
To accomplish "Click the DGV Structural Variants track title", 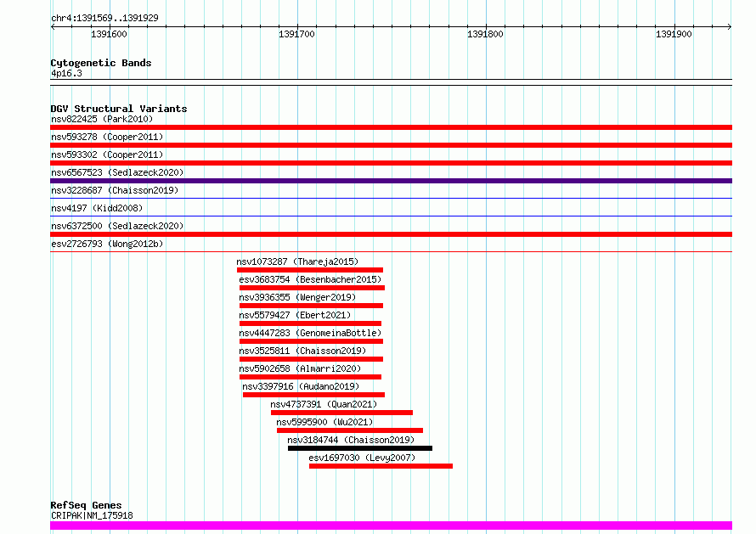I will click(x=119, y=109).
